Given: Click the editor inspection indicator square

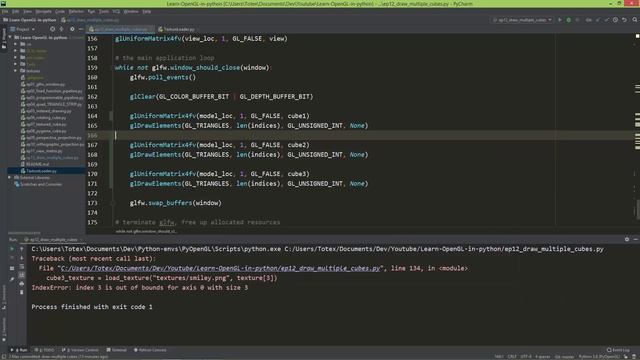Looking at the screenshot, I should coord(637,36).
